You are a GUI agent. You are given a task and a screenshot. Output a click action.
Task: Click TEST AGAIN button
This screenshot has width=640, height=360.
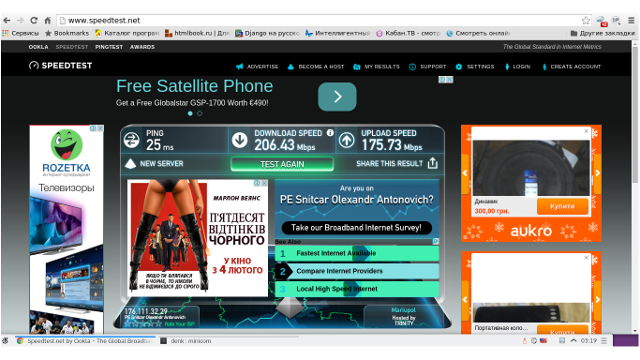click(x=282, y=164)
